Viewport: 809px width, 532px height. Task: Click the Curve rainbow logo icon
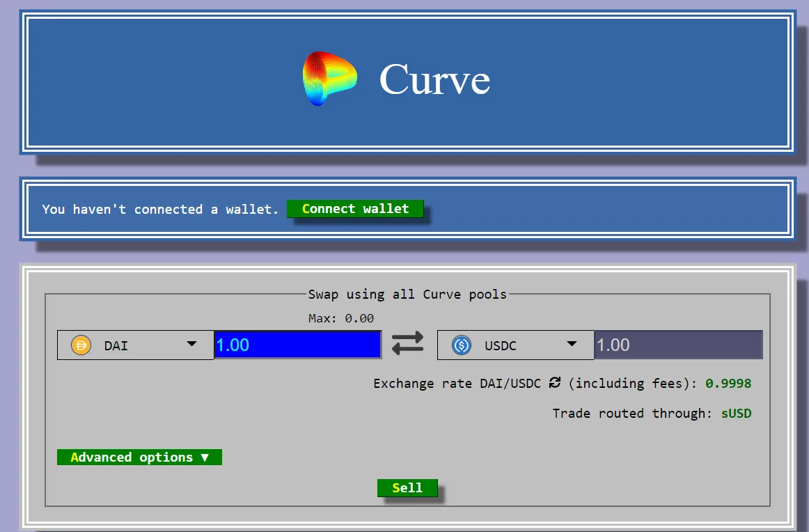click(330, 79)
